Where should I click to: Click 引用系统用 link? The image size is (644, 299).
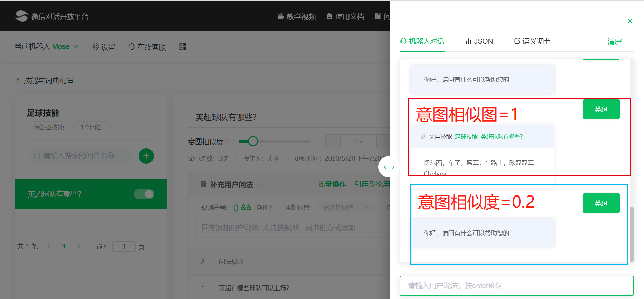372,184
